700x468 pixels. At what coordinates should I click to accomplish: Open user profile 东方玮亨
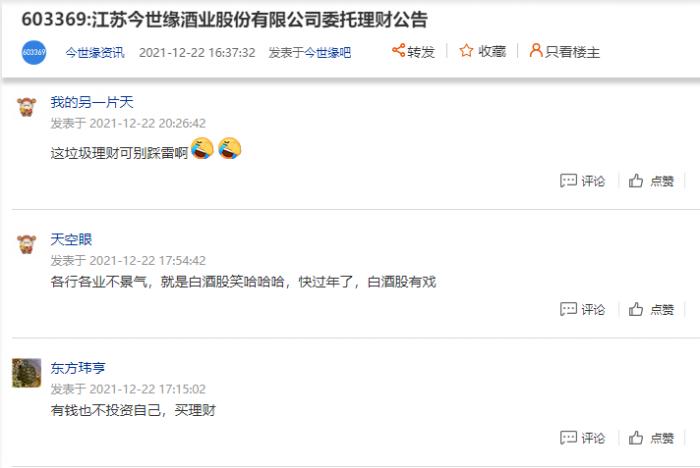click(x=78, y=368)
